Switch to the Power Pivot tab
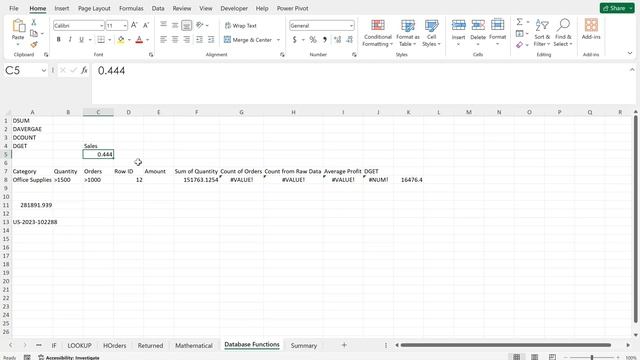 click(293, 8)
